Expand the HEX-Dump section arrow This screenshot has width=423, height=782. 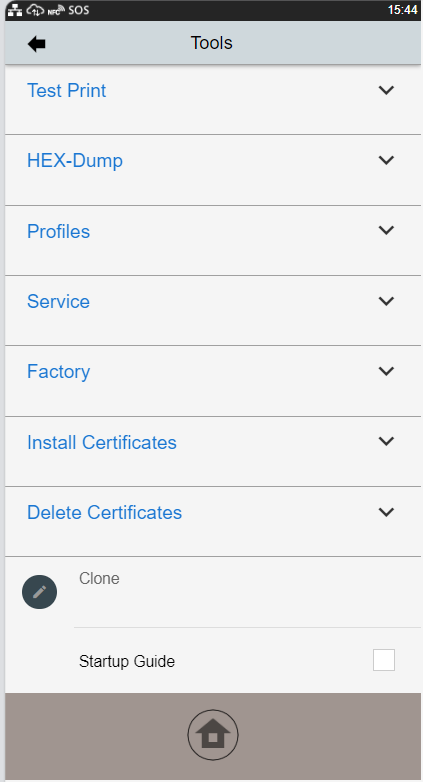(387, 160)
